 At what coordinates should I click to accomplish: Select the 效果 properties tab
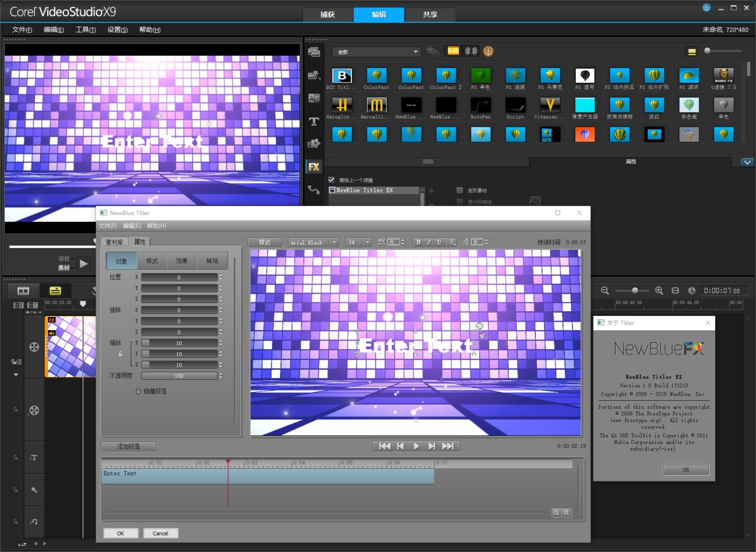pos(182,261)
